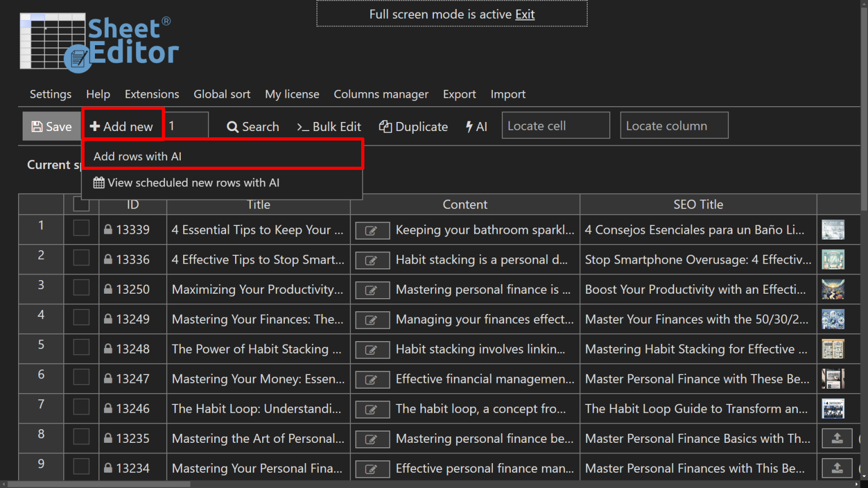Click the number input beside Add new
Viewport: 868px width, 488px height.
click(186, 125)
